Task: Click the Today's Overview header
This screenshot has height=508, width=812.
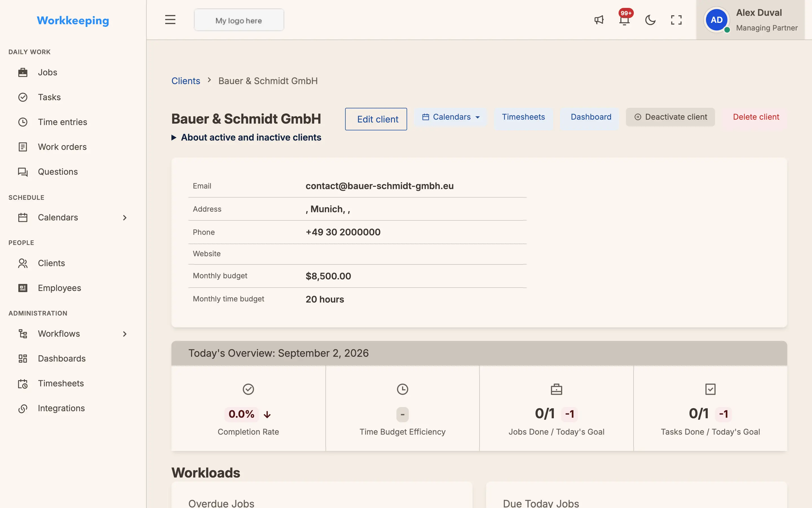Action: [x=479, y=353]
